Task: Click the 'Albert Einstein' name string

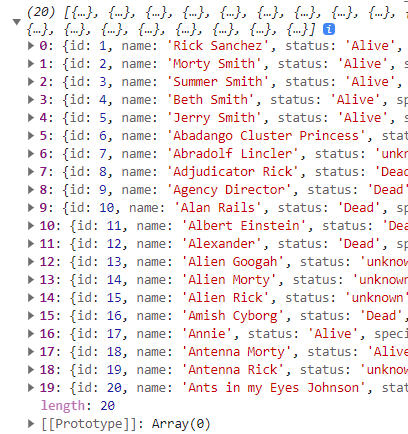Action: [244, 226]
